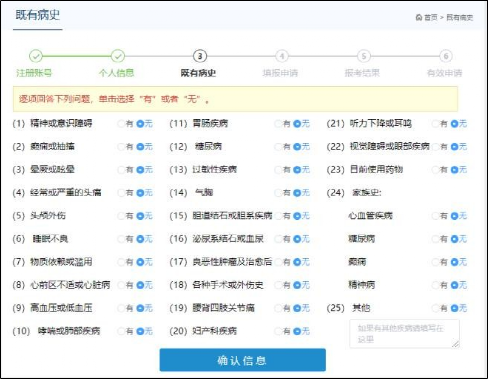Viewport: 489px width, 380px height.
Task: Choose 无 for (3) 晕厥或眩晕
Action: tap(140, 170)
